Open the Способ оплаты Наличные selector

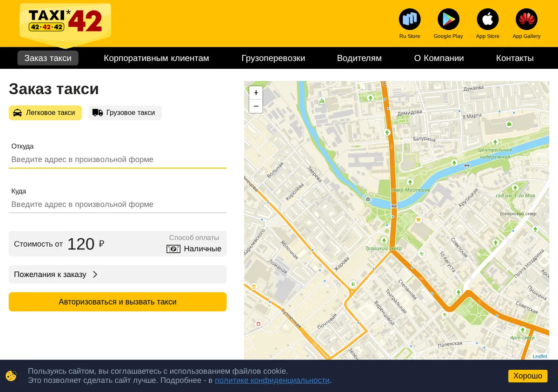[194, 244]
